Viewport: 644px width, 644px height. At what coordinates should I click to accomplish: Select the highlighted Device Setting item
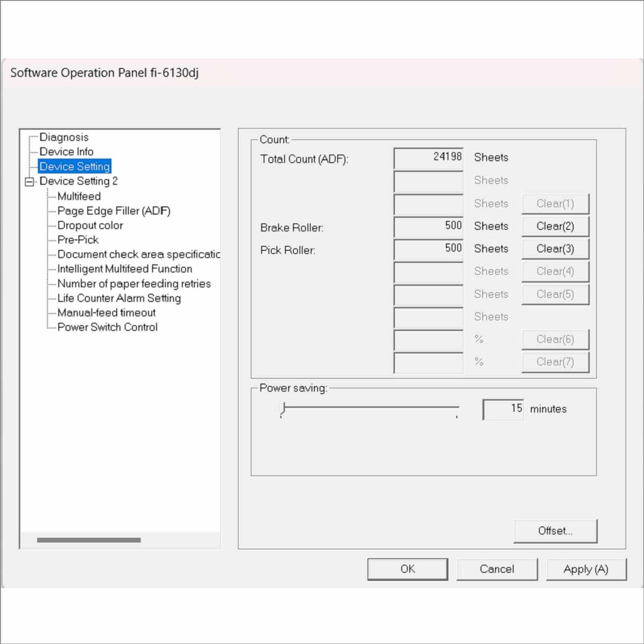pyautogui.click(x=74, y=166)
